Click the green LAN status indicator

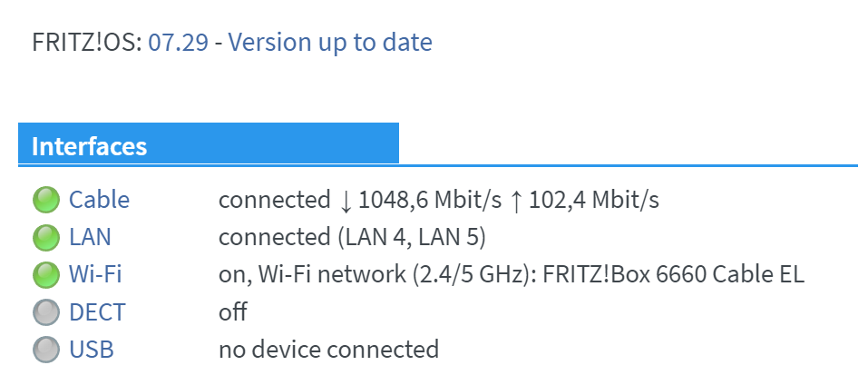tap(45, 238)
